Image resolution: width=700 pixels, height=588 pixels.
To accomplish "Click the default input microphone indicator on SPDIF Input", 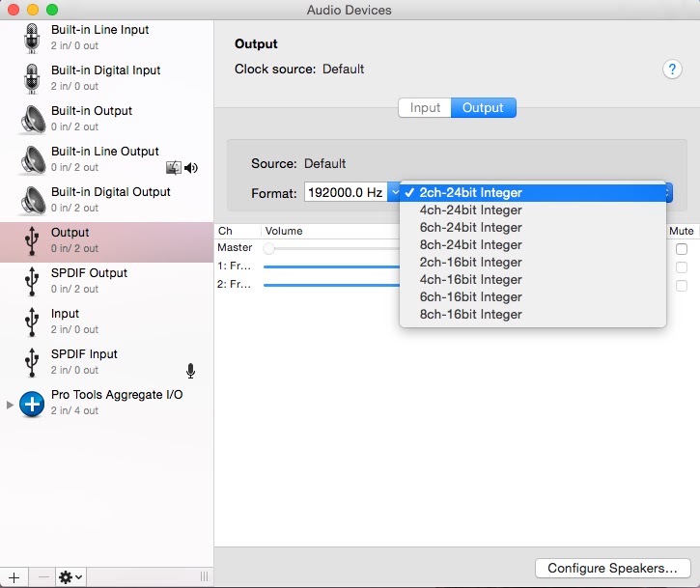I will coord(190,371).
